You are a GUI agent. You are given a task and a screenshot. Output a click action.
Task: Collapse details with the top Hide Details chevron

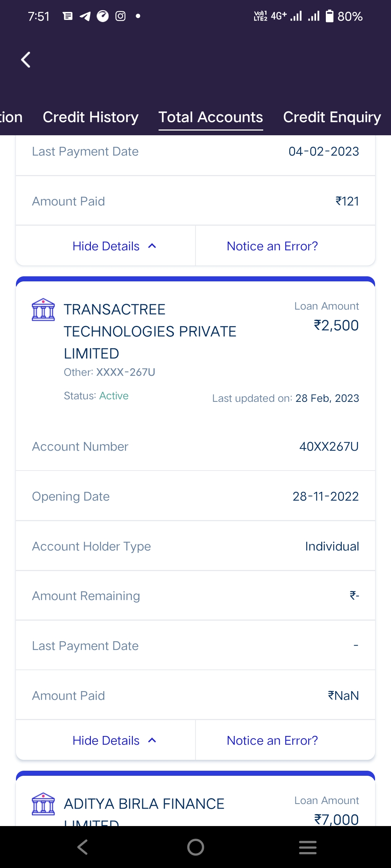pos(152,246)
